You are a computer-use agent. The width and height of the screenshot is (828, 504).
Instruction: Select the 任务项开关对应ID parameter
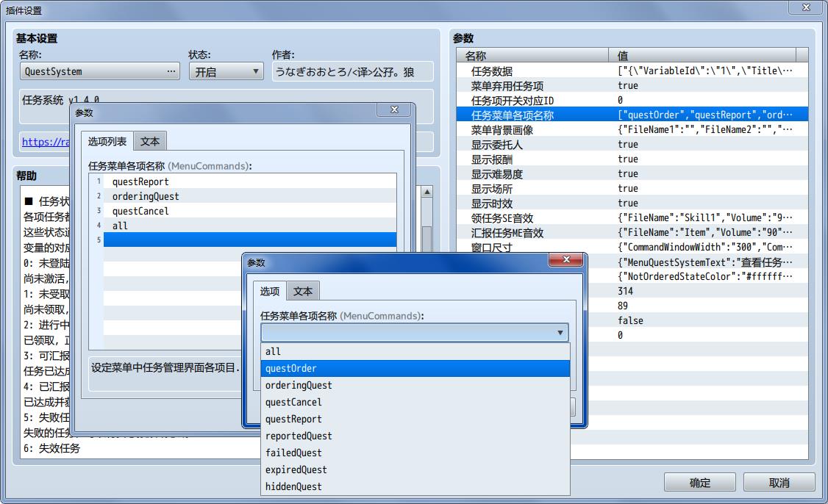click(x=632, y=100)
